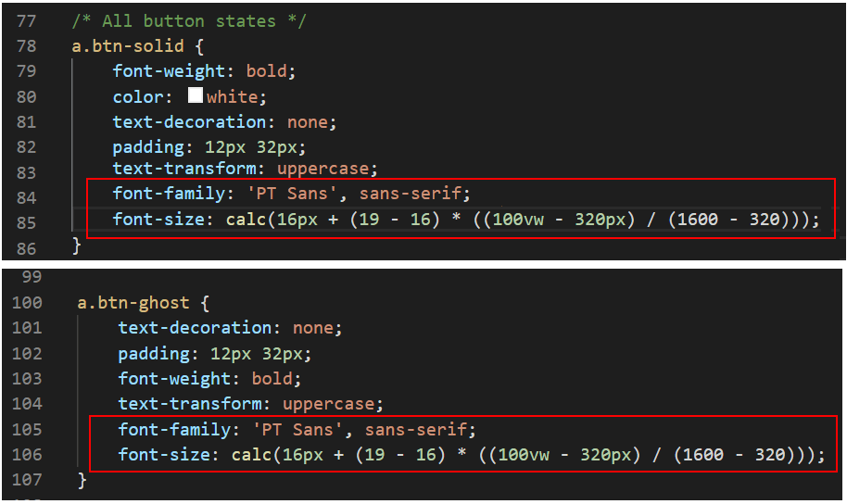The image size is (847, 504).
Task: Click line number 100 in gutter
Action: point(27,303)
